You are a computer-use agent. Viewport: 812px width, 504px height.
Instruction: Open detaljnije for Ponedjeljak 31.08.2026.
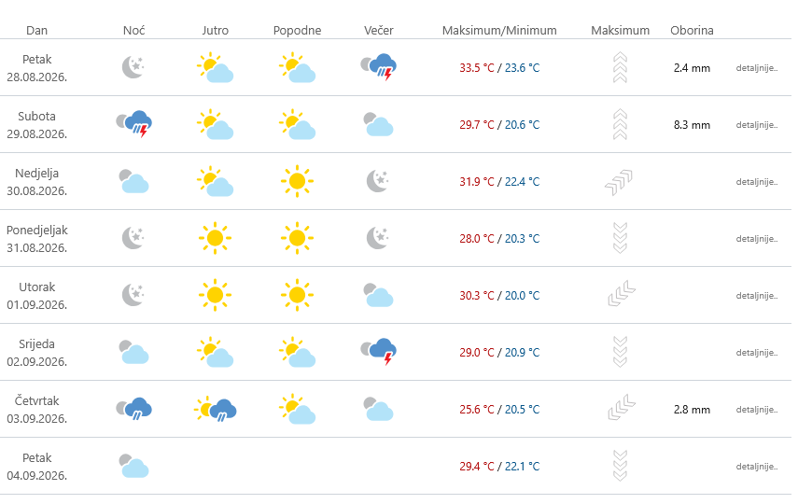pyautogui.click(x=757, y=239)
